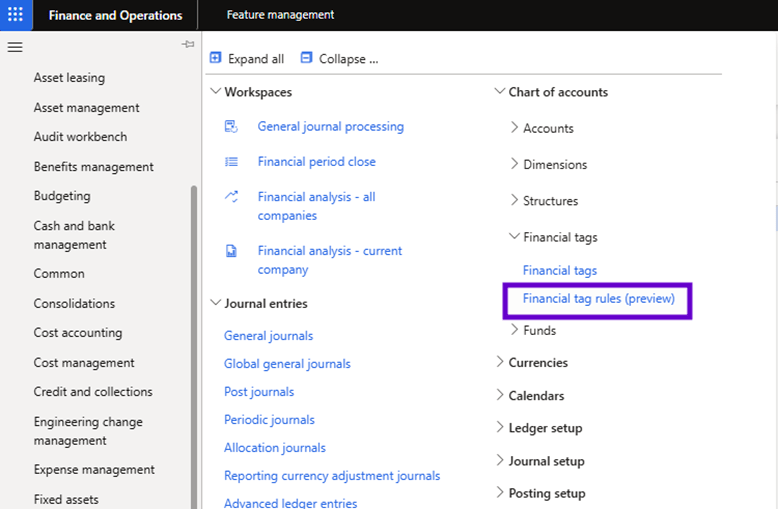The image size is (778, 509).
Task: Collapse the Workspaces section
Action: coord(215,92)
